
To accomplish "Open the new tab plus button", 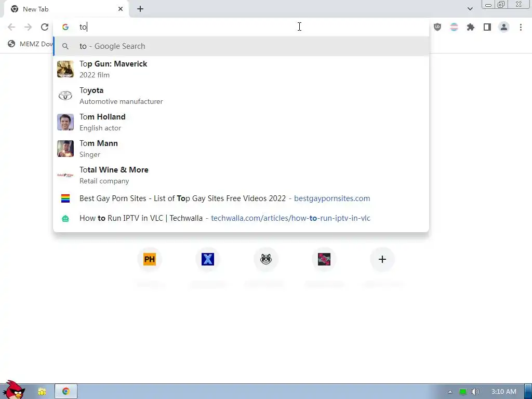I will [x=140, y=9].
